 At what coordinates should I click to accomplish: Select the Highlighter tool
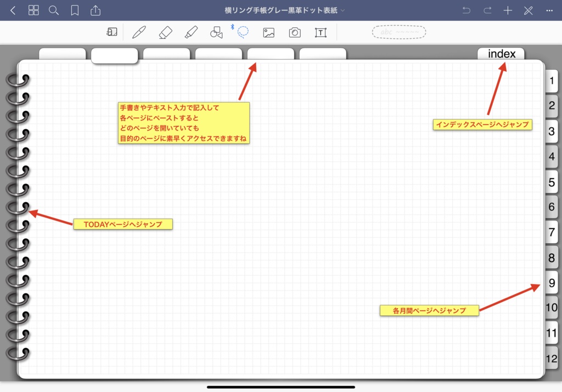click(190, 32)
